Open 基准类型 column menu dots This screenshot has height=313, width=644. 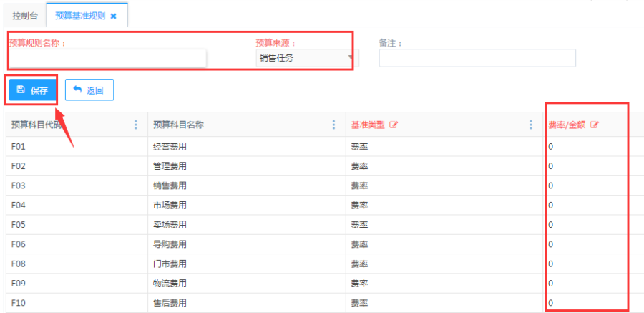(531, 125)
